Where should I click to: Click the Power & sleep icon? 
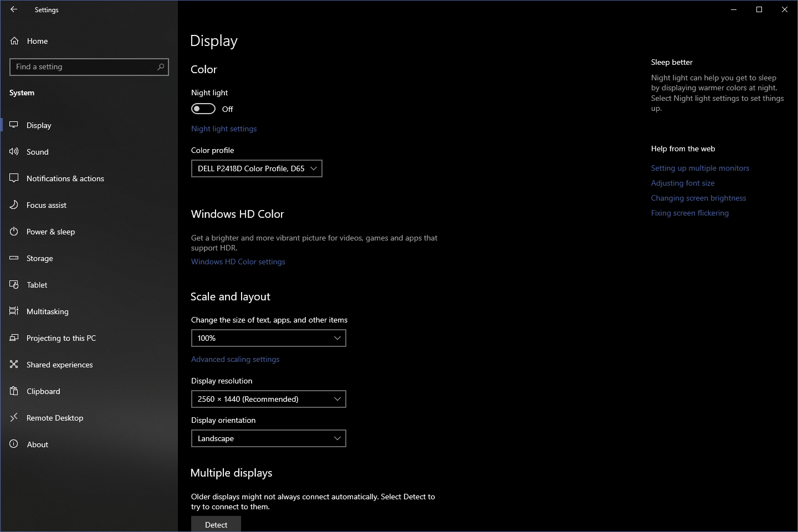coord(14,231)
